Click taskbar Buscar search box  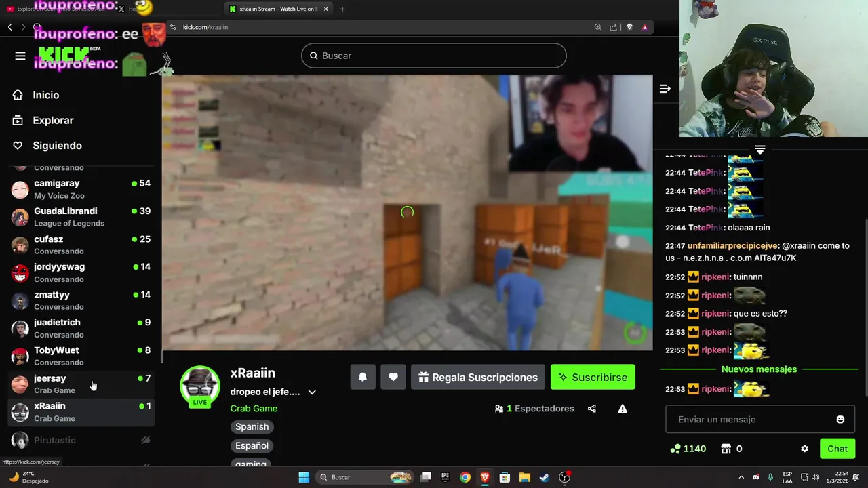366,477
